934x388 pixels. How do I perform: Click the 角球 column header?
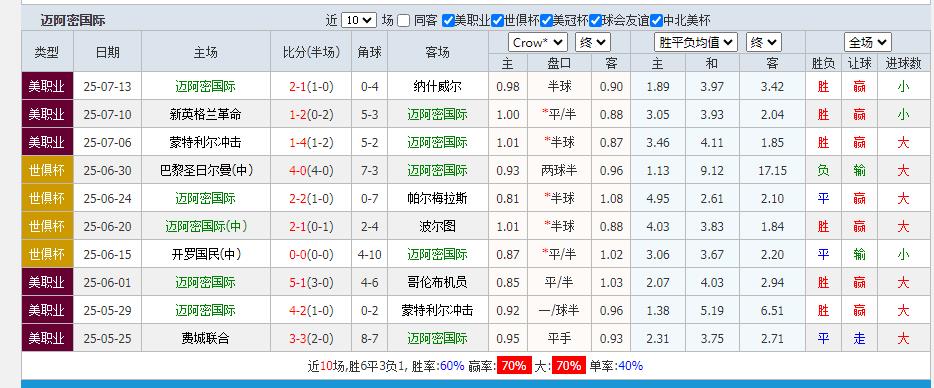(369, 52)
